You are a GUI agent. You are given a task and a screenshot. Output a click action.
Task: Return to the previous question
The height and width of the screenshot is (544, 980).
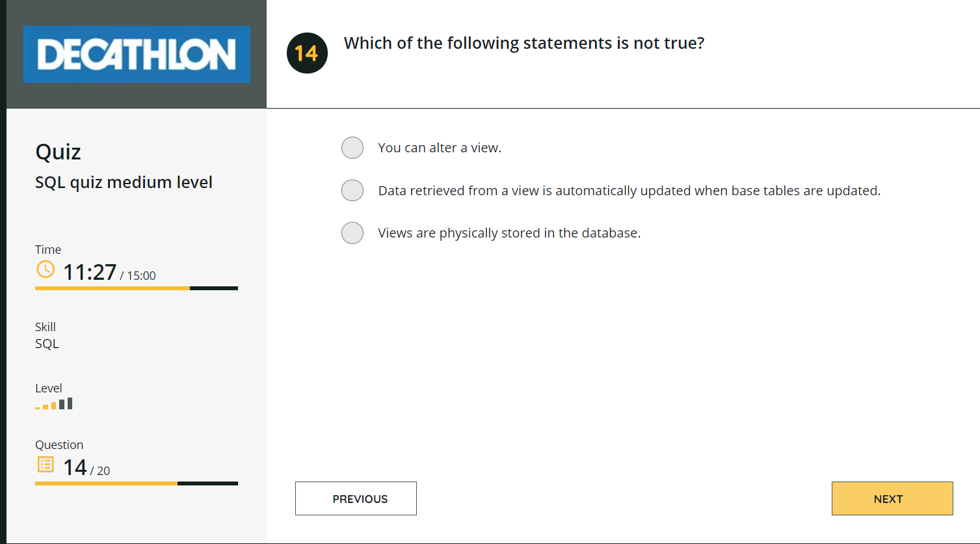[356, 498]
